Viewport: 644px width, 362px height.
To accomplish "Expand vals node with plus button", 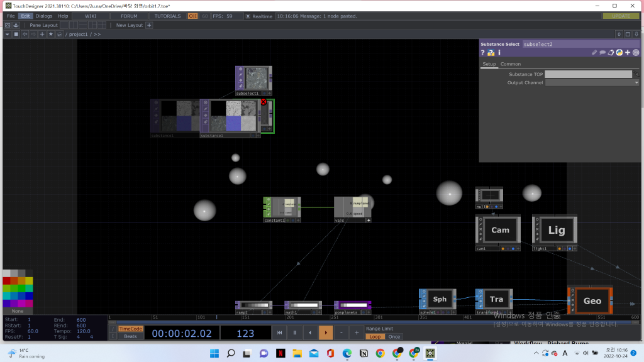I will (369, 221).
